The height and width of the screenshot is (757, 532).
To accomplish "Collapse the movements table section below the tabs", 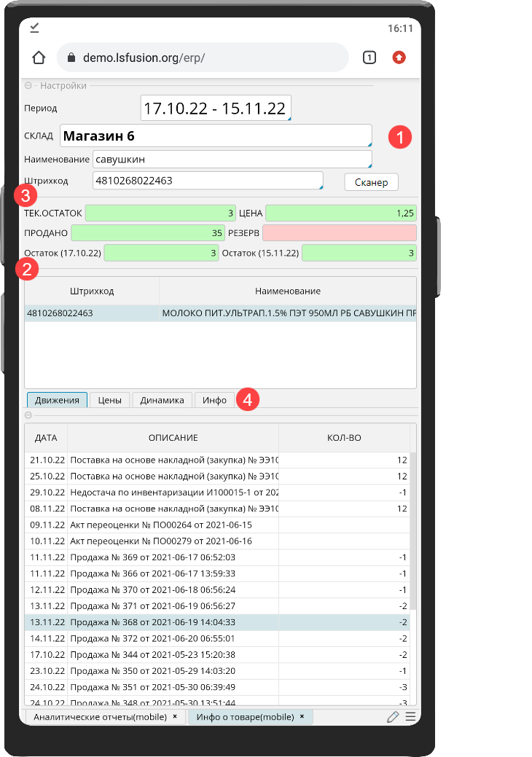I will [29, 415].
